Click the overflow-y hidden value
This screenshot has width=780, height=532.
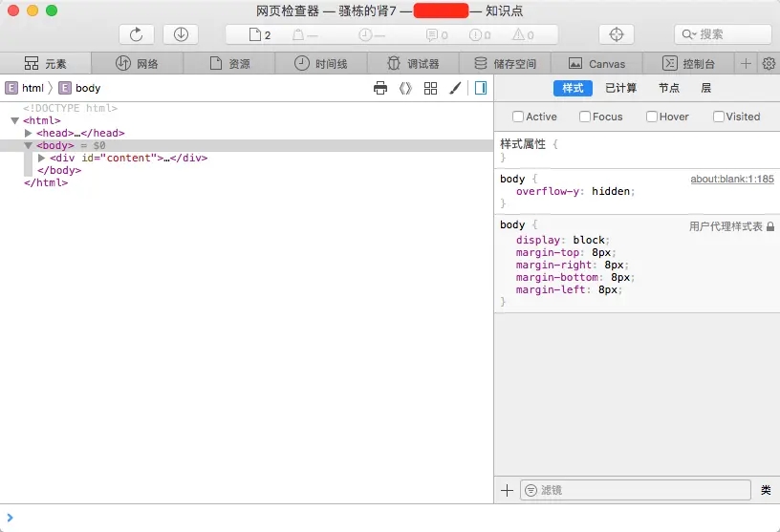611,191
